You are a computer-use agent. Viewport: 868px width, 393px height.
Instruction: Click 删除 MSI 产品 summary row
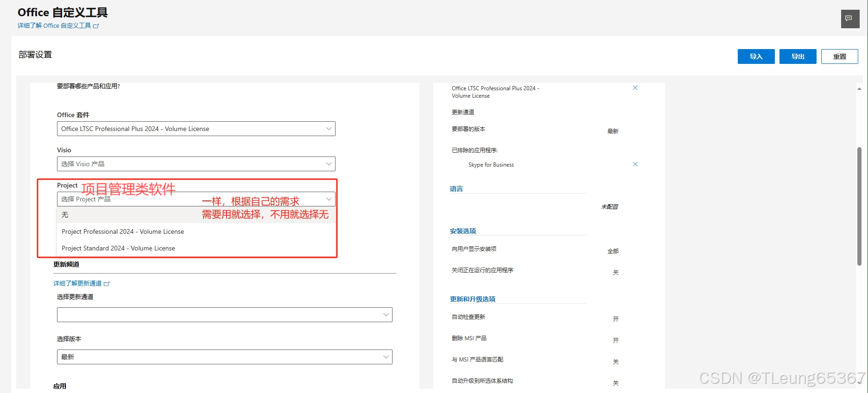(x=535, y=339)
